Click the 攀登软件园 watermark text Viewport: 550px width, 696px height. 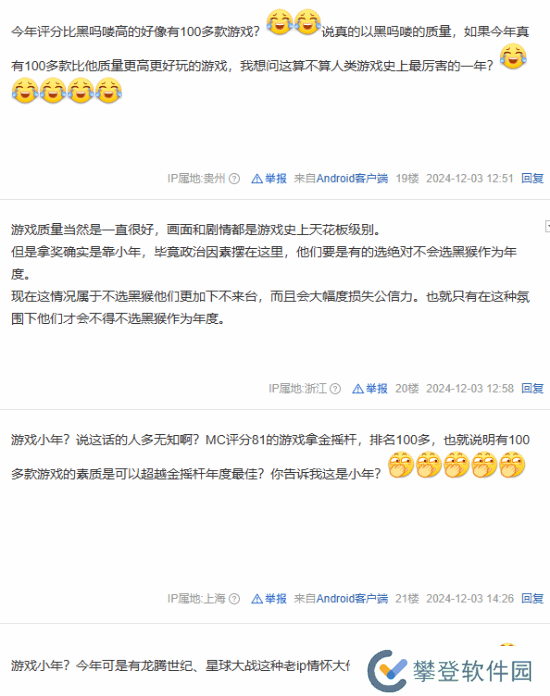[x=473, y=671]
